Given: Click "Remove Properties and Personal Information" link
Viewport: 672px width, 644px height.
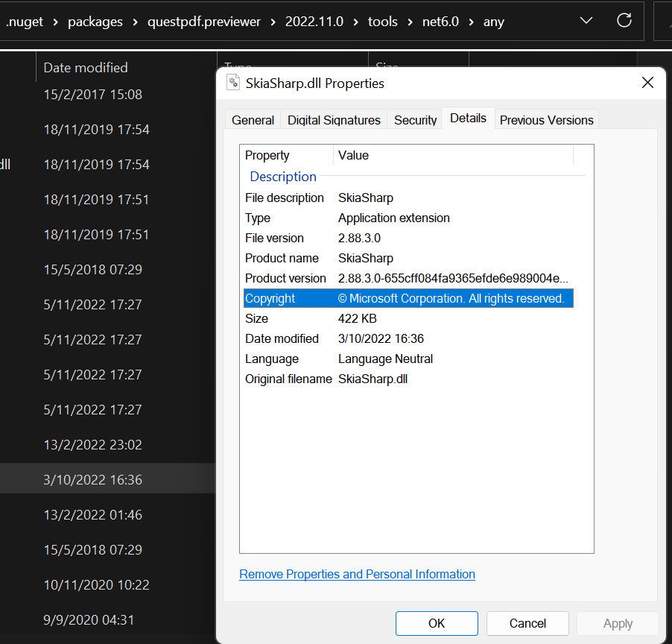Looking at the screenshot, I should click(x=357, y=574).
